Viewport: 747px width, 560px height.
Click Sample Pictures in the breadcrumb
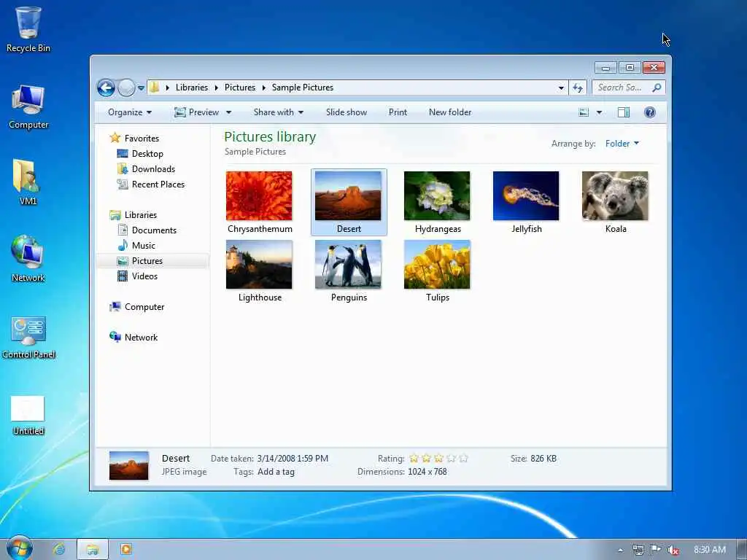pyautogui.click(x=303, y=87)
